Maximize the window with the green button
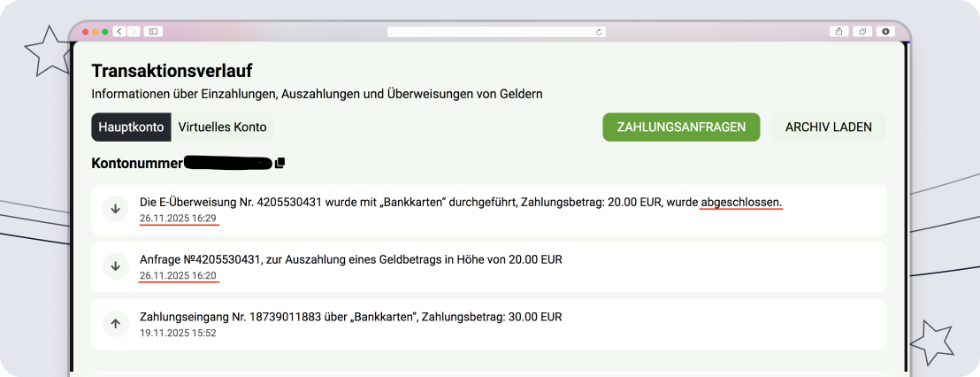This screenshot has height=377, width=980. tap(105, 32)
